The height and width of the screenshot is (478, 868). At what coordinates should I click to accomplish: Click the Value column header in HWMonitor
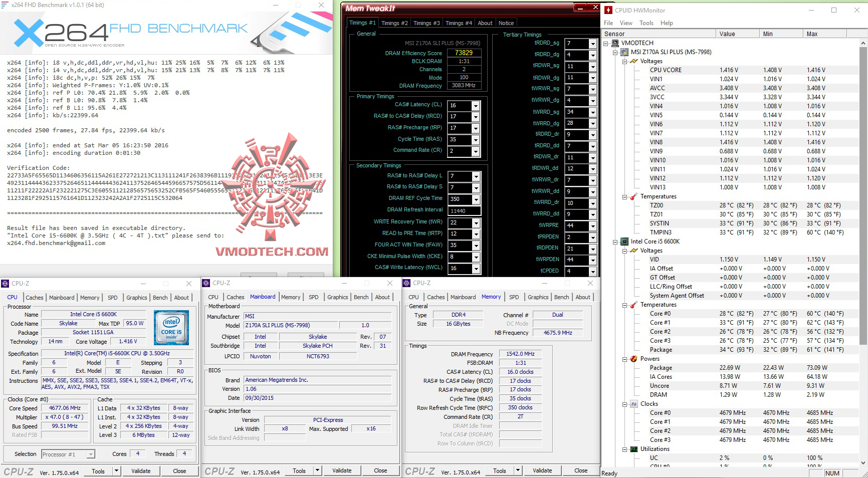click(x=737, y=34)
